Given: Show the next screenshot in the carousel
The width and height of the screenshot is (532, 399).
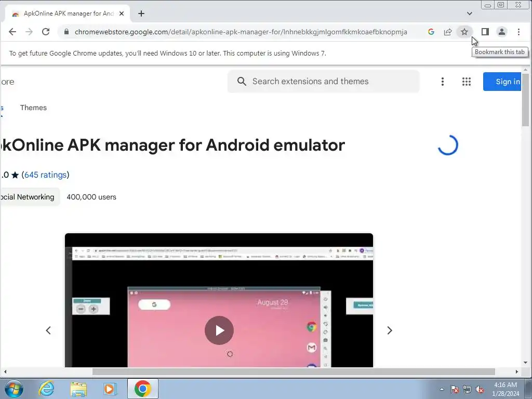Looking at the screenshot, I should [390, 330].
